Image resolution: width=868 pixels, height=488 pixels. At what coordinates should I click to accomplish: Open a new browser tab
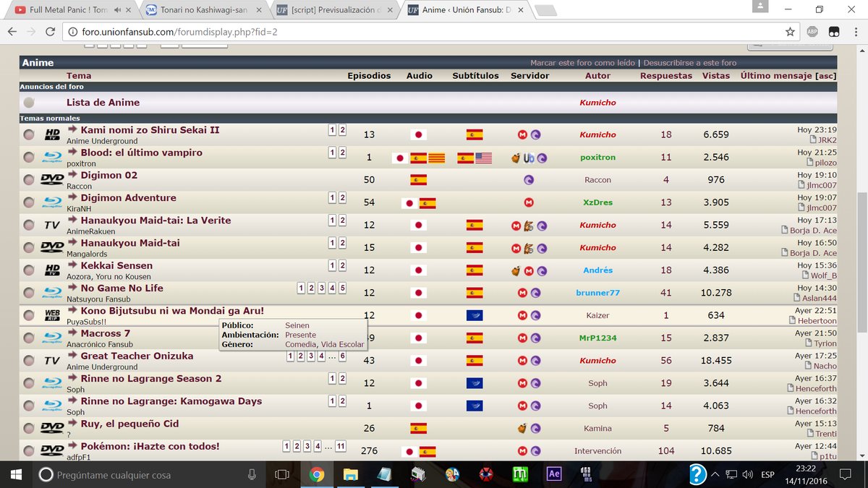click(x=546, y=10)
